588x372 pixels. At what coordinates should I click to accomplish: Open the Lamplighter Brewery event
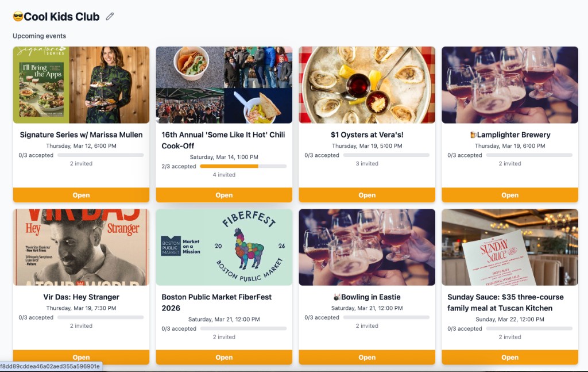pyautogui.click(x=509, y=195)
